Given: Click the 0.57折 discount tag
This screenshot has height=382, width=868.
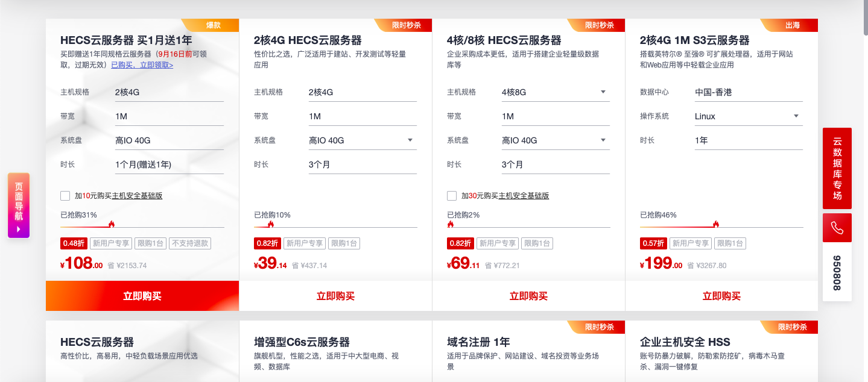Looking at the screenshot, I should pos(653,243).
